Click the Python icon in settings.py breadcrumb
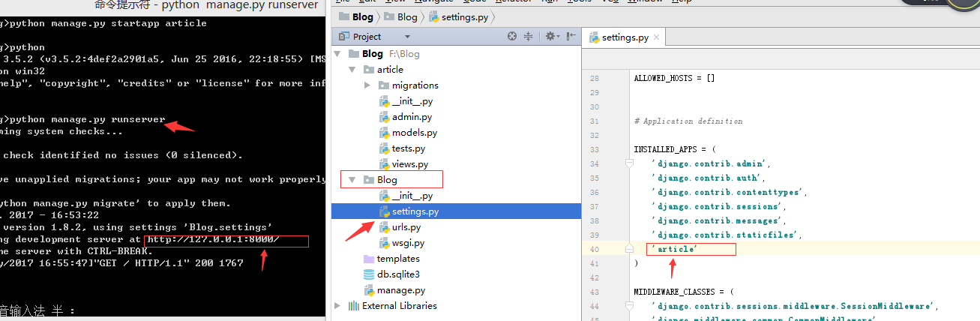980x321 pixels. point(434,16)
